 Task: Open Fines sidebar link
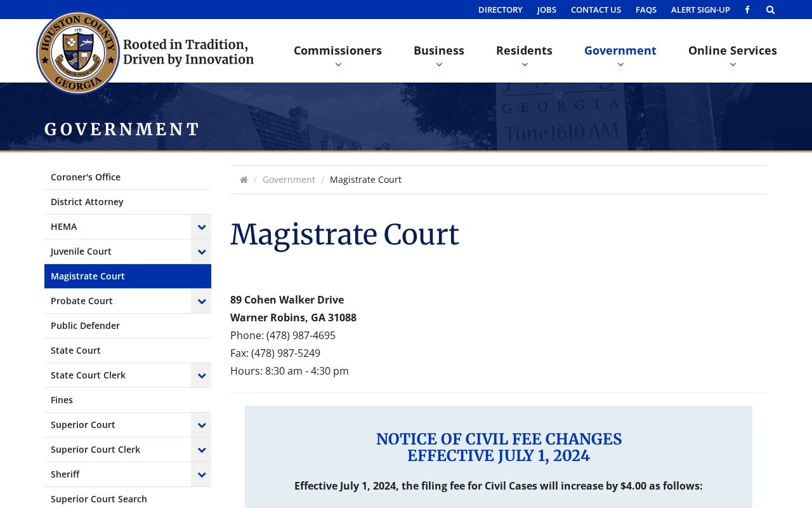click(x=128, y=400)
